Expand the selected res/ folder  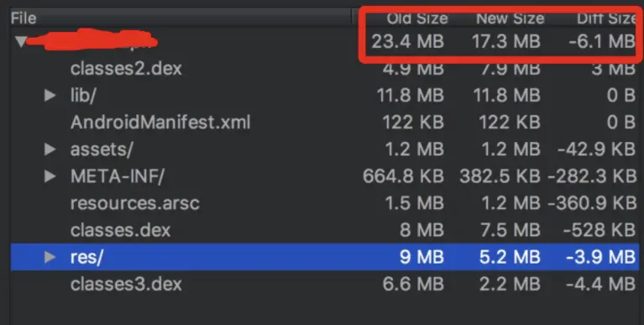pyautogui.click(x=50, y=257)
